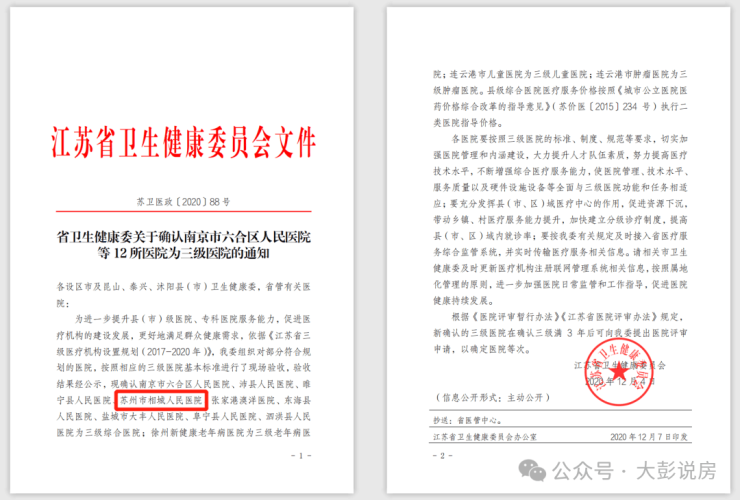The height and width of the screenshot is (500, 740).
Task: Click the red star in the seal's center
Action: pyautogui.click(x=619, y=372)
